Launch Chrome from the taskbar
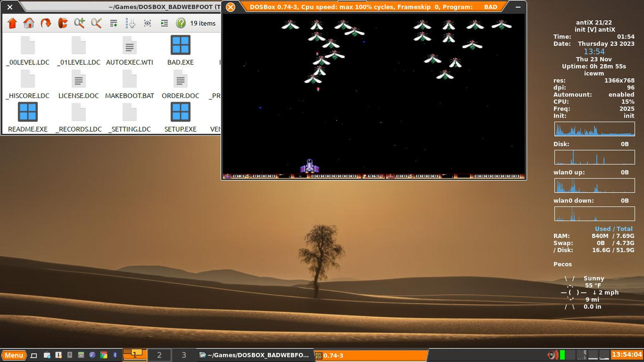Screen dimensions: 644x362 click(x=104, y=355)
